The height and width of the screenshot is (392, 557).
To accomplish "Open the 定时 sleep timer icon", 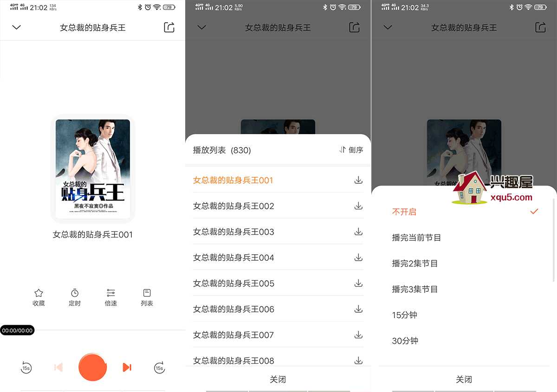I will pos(75,297).
